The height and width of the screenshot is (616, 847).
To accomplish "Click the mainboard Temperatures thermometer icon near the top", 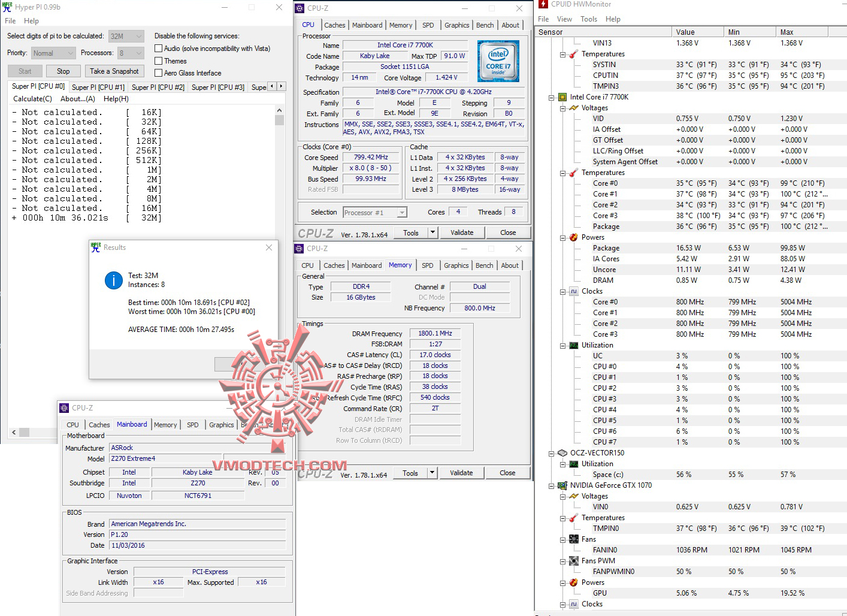I will click(x=573, y=54).
